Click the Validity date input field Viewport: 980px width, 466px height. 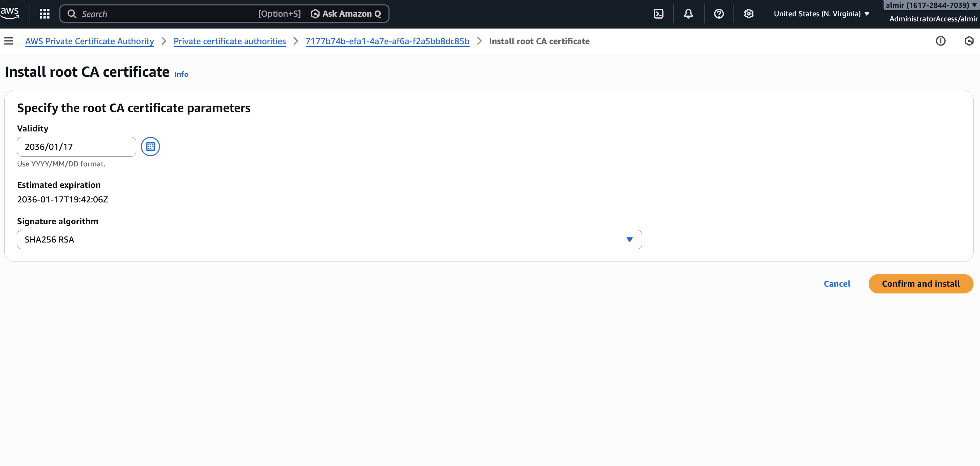click(76, 146)
